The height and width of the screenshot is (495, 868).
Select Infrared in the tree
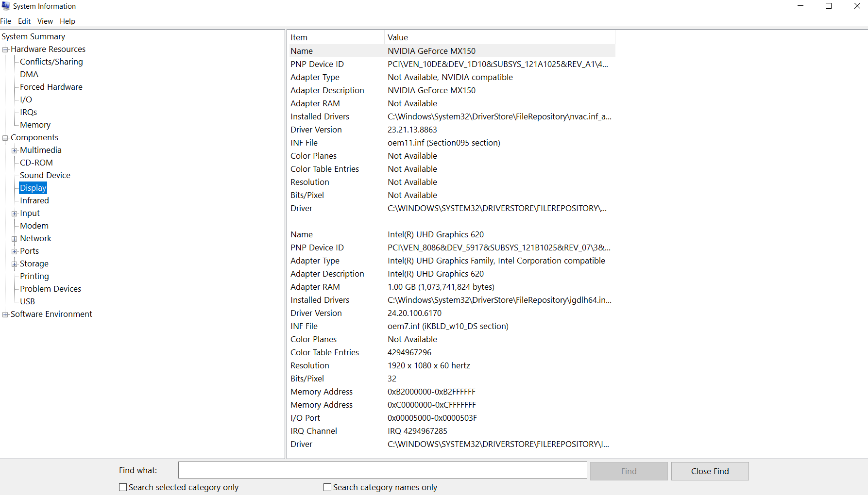[34, 200]
